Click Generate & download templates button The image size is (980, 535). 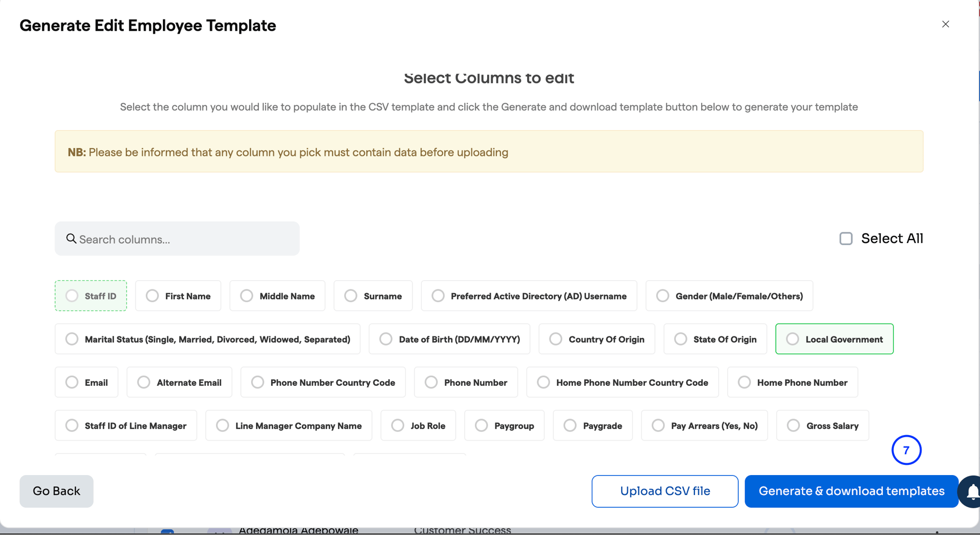point(851,491)
